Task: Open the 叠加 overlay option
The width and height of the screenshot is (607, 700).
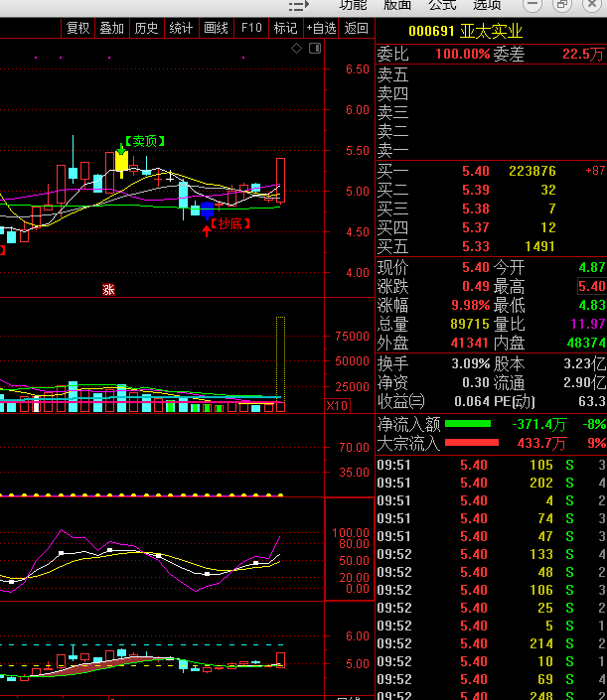Action: coord(111,28)
